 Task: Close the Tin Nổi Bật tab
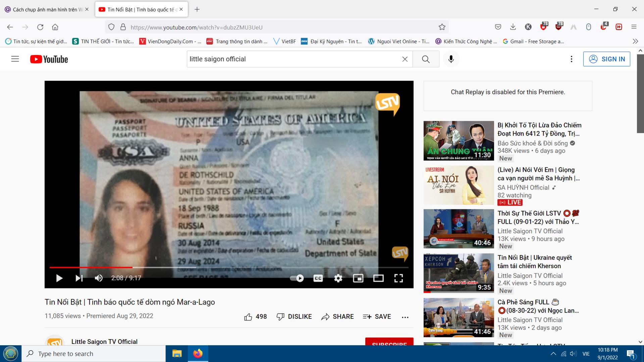coord(181,9)
